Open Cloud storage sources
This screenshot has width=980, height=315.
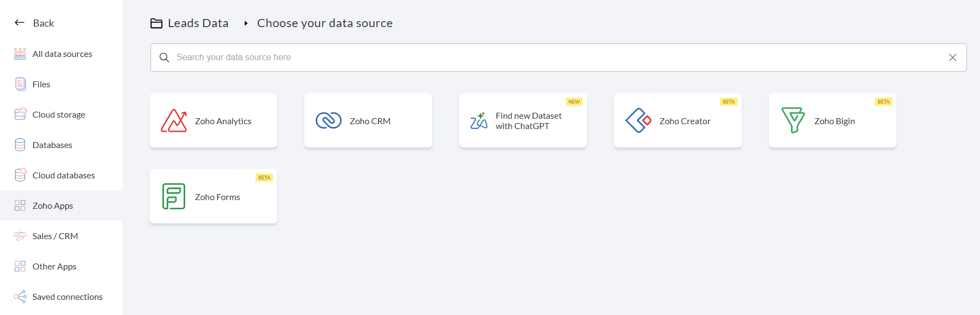58,115
